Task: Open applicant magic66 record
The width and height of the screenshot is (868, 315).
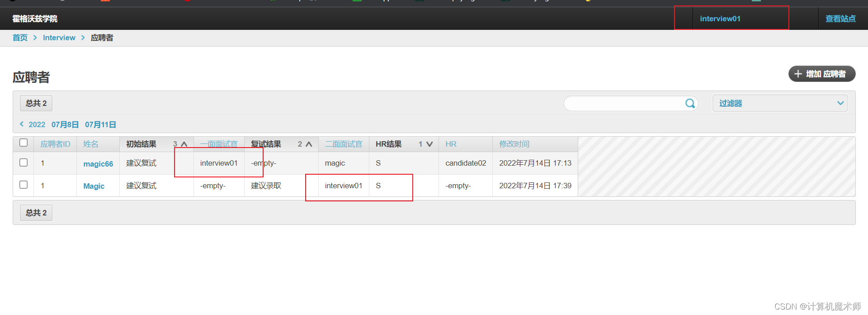Action: [x=98, y=164]
